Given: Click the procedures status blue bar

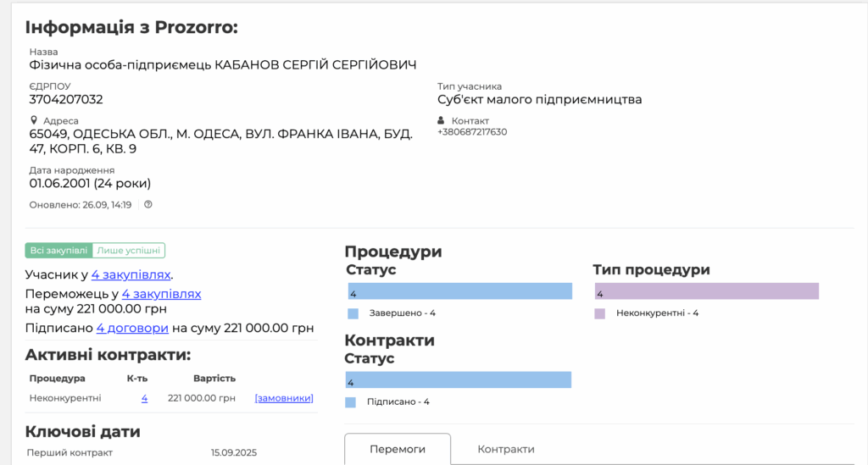Looking at the screenshot, I should [x=460, y=292].
